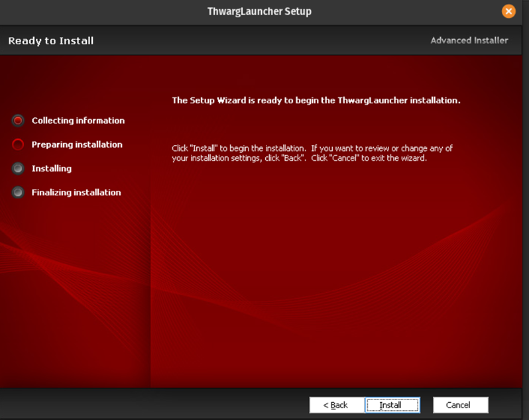This screenshot has height=420, width=529.
Task: Click the Finalizing installation step bullet icon
Action: click(18, 192)
